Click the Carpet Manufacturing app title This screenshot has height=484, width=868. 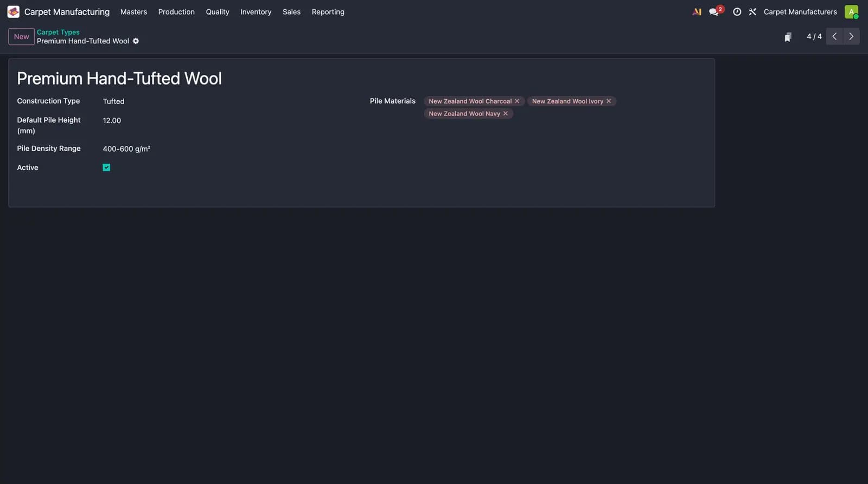[x=67, y=12]
